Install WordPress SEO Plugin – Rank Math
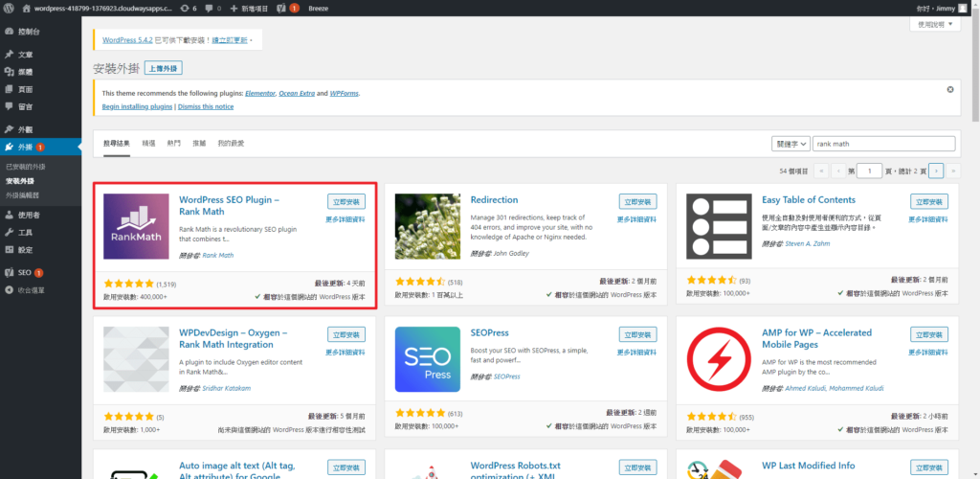This screenshot has height=479, width=980. coord(346,201)
